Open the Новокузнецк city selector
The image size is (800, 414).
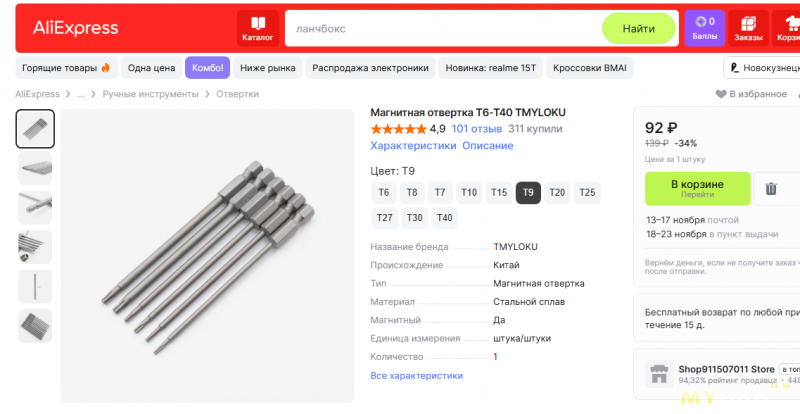click(x=762, y=68)
